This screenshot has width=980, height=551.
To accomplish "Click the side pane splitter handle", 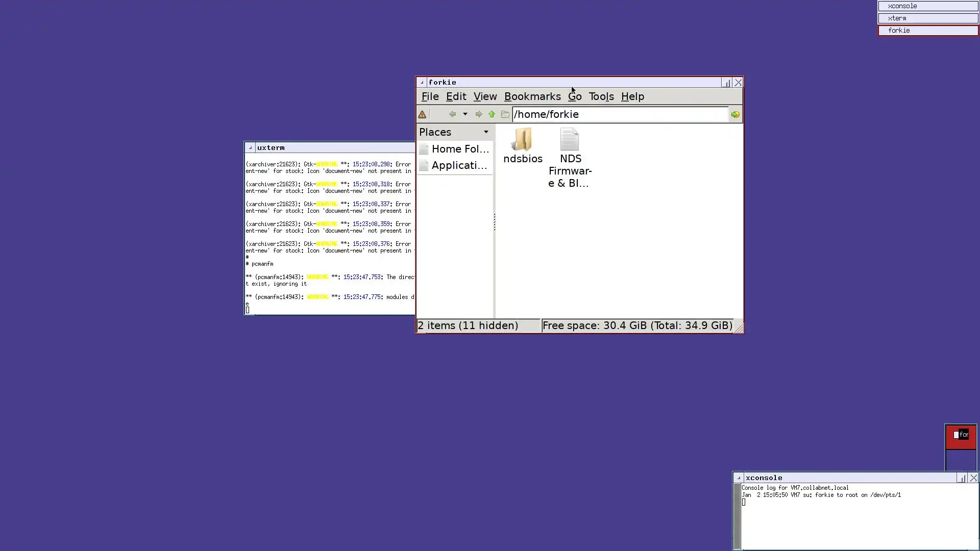I will [x=494, y=222].
